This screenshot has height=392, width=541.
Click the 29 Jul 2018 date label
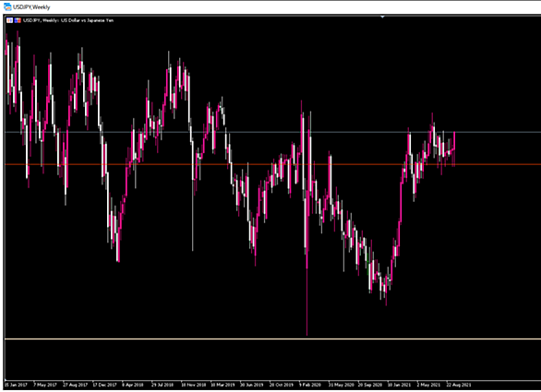click(x=162, y=385)
